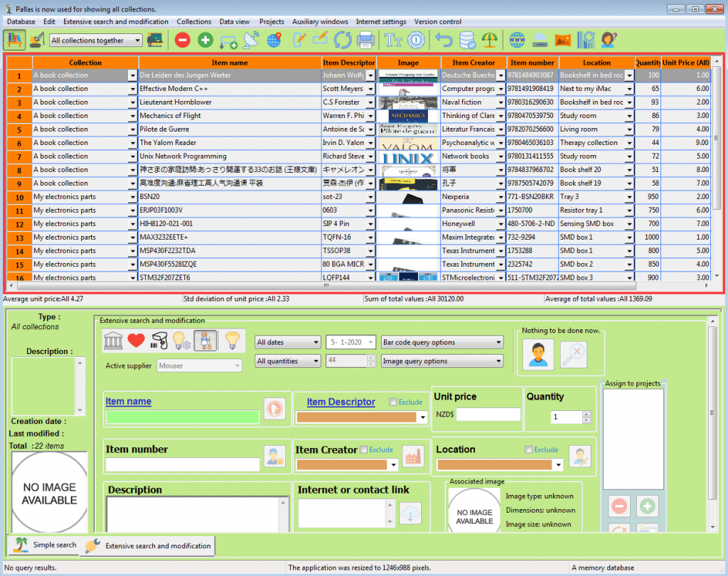Click the globe with location pin icon
Image resolution: width=728 pixels, height=576 pixels.
pos(274,40)
